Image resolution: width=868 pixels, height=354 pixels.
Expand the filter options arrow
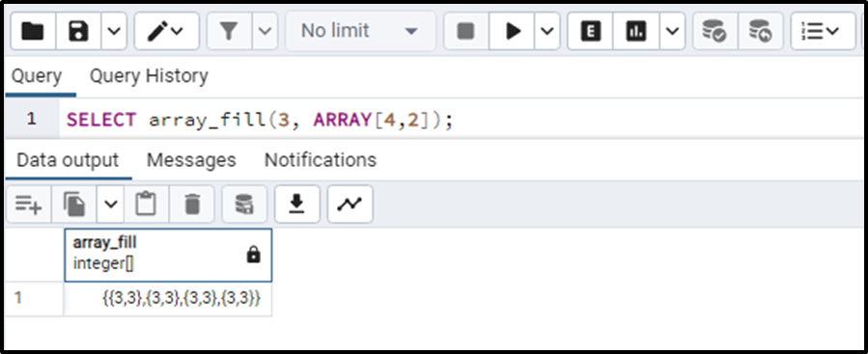coord(266,31)
